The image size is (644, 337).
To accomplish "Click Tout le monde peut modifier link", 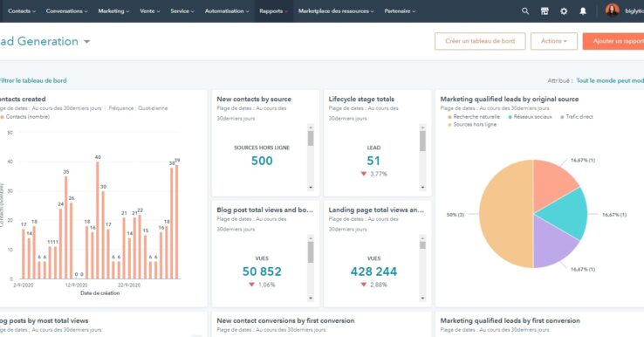I will pyautogui.click(x=610, y=80).
